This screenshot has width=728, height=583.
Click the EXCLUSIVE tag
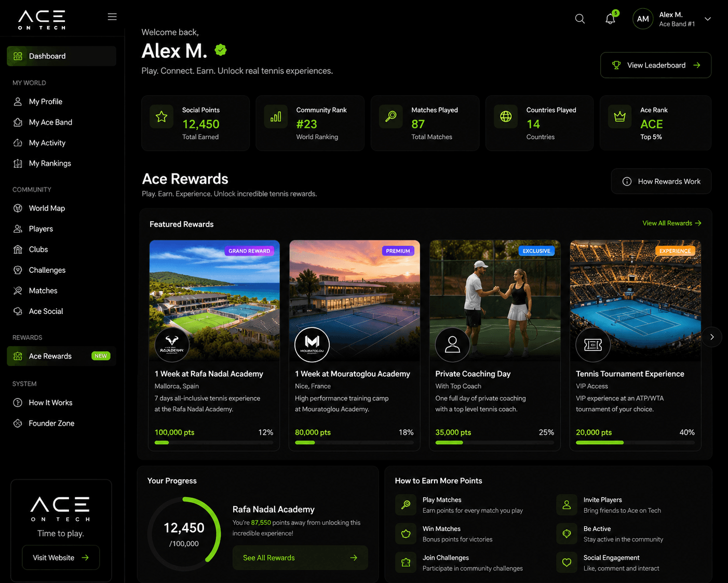tap(536, 251)
